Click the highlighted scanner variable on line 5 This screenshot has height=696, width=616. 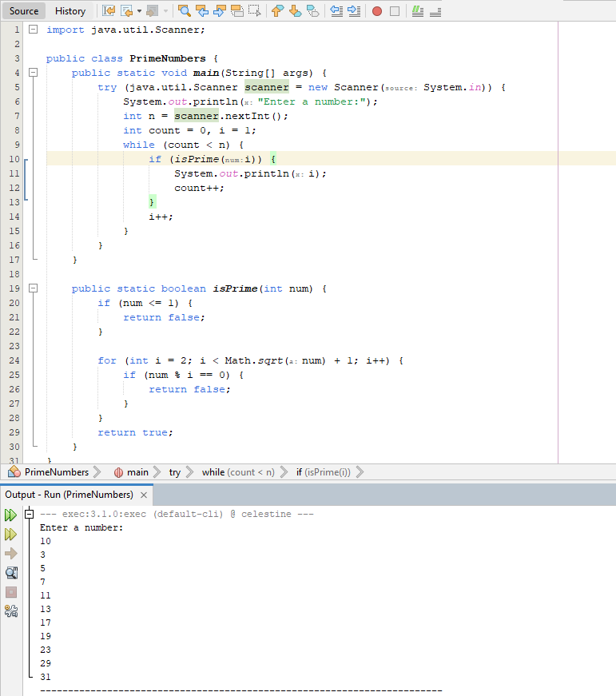coord(267,87)
